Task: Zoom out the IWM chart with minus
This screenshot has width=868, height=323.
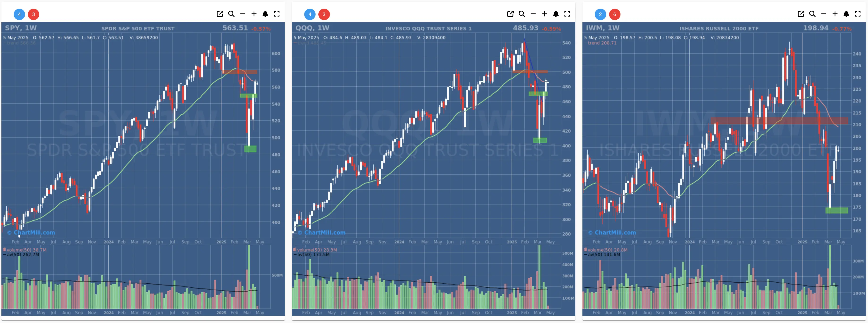Action: (824, 14)
